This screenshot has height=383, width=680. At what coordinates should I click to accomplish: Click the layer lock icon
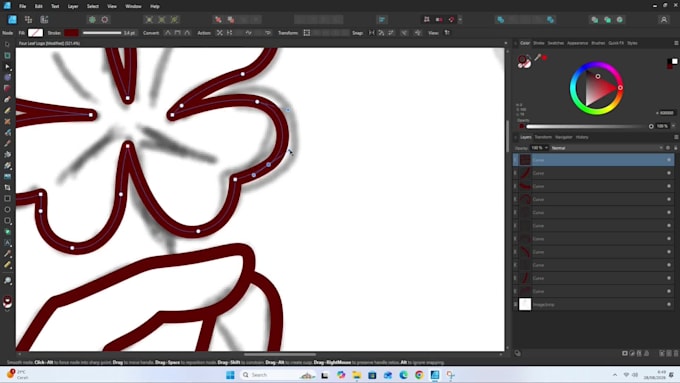pos(675,148)
